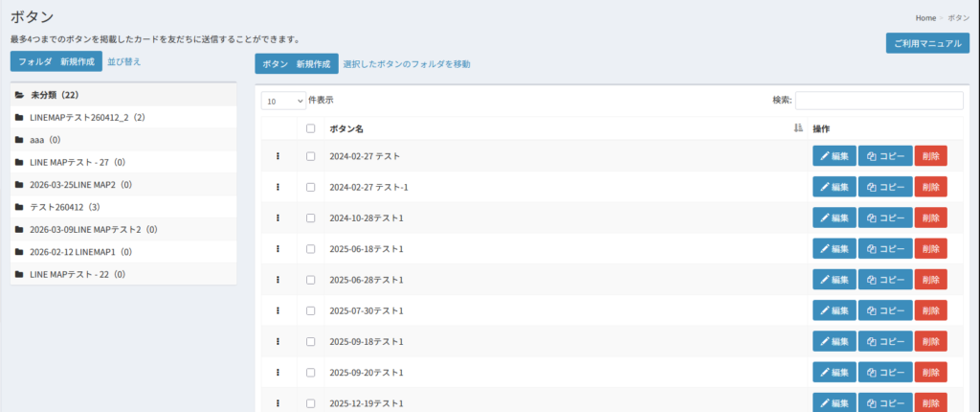Open the 未分類 folder with open-folder icon
Image resolution: width=980 pixels, height=412 pixels.
20,95
